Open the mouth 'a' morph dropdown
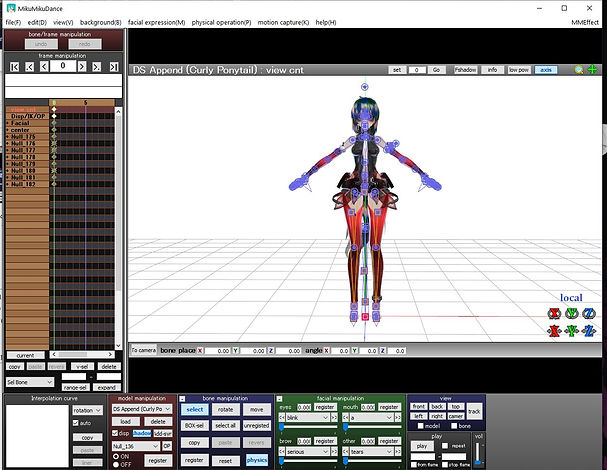This screenshot has height=470, width=607. click(372, 418)
